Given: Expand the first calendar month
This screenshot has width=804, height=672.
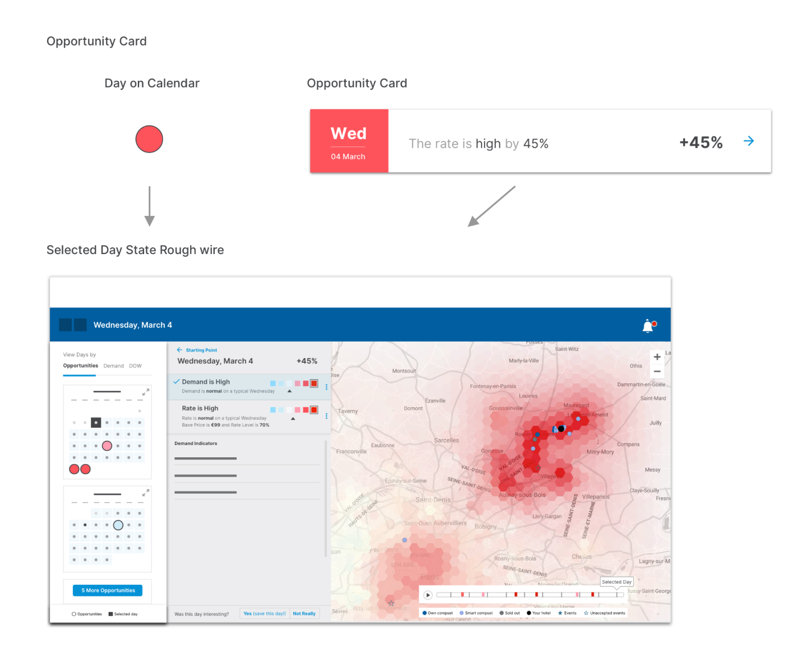Looking at the screenshot, I should [x=146, y=392].
